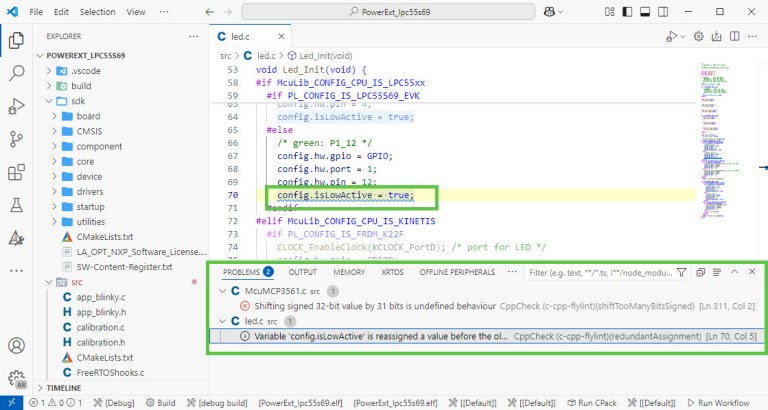Screen dimensions: 768x410
Task: Open the Selection menu
Action: [97, 12]
